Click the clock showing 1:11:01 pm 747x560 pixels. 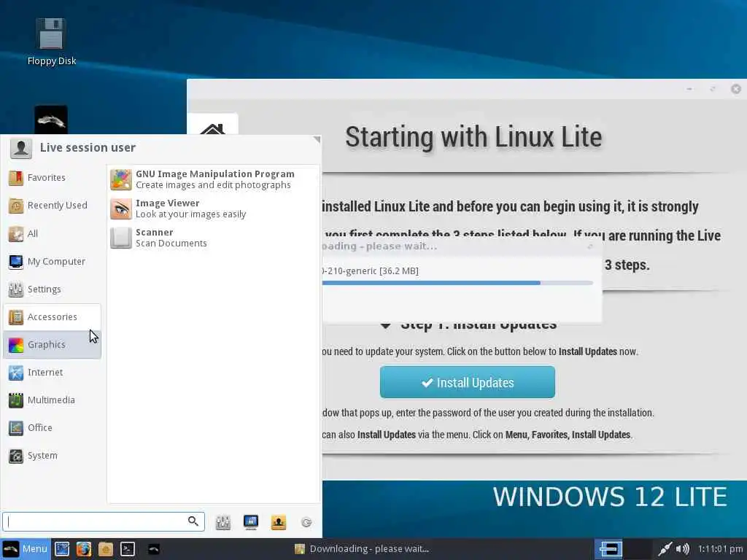(720, 549)
